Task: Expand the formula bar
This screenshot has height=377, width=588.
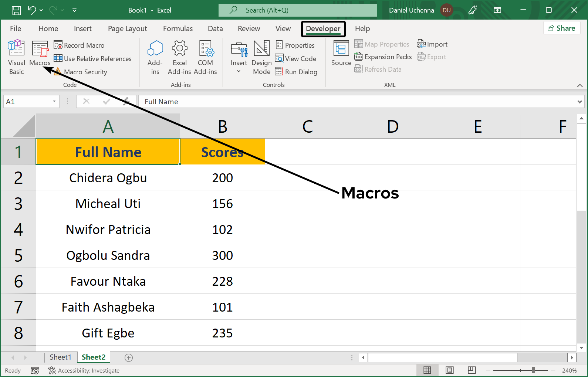Action: point(579,102)
